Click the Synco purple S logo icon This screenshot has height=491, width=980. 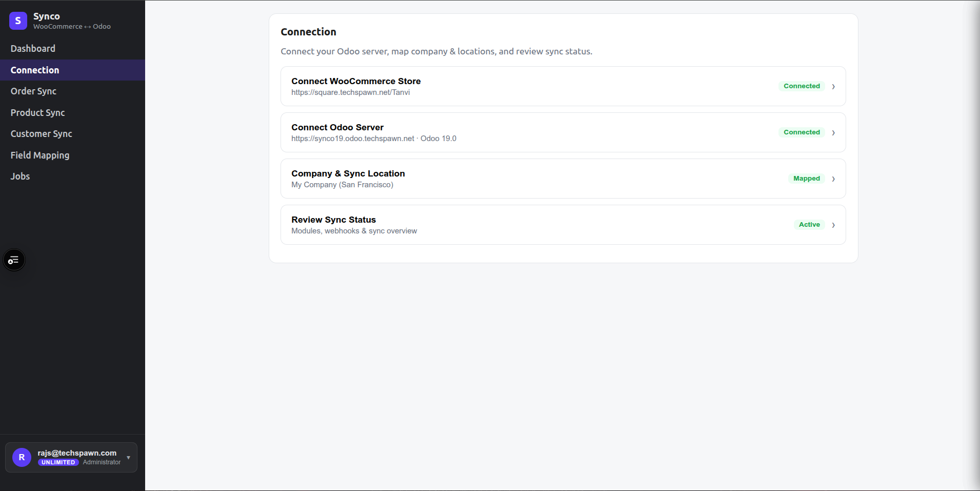[x=18, y=21]
